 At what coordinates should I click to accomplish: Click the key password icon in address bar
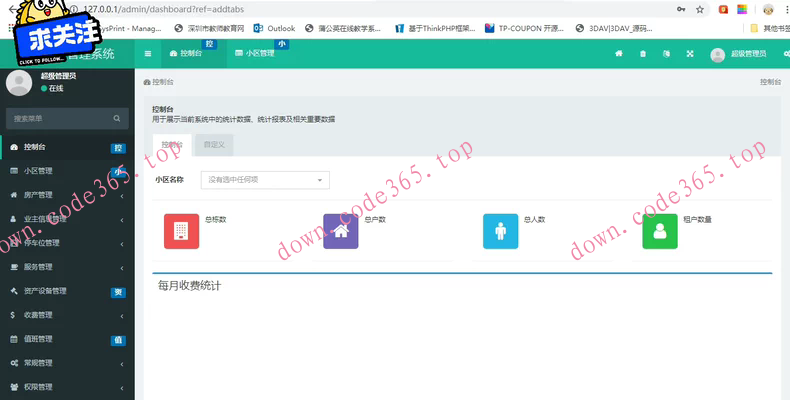point(681,10)
